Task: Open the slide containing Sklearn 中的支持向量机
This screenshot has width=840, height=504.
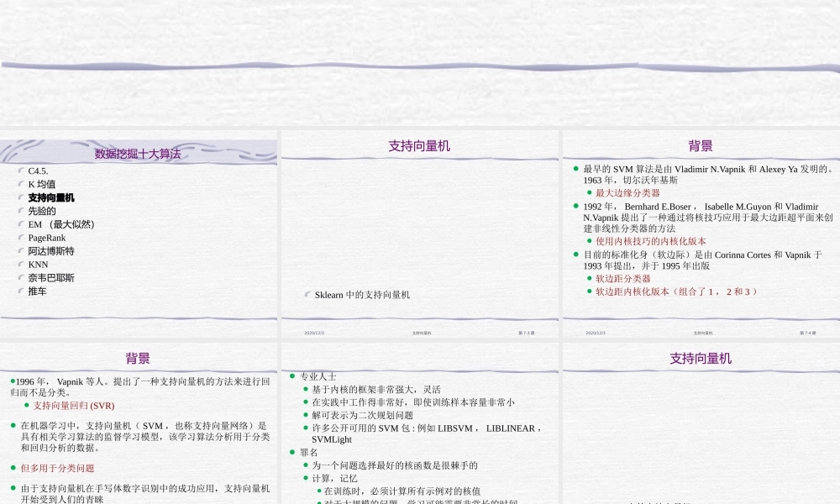Action: [419, 234]
